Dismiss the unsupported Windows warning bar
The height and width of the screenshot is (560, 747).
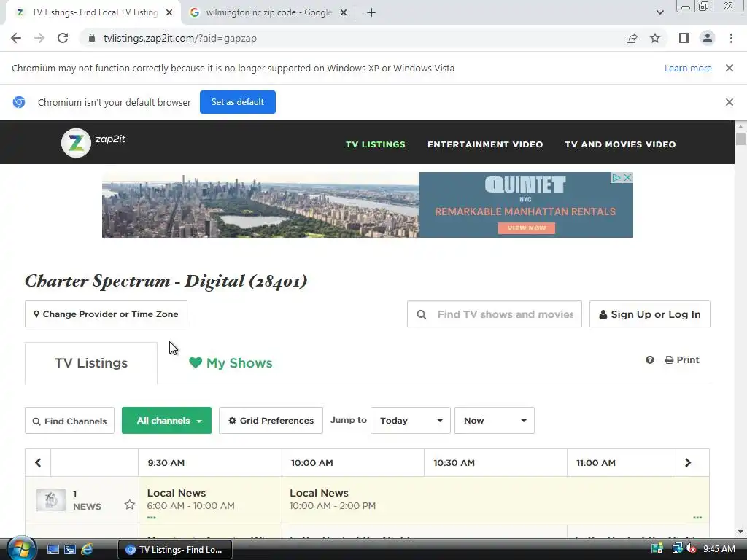[x=729, y=68]
